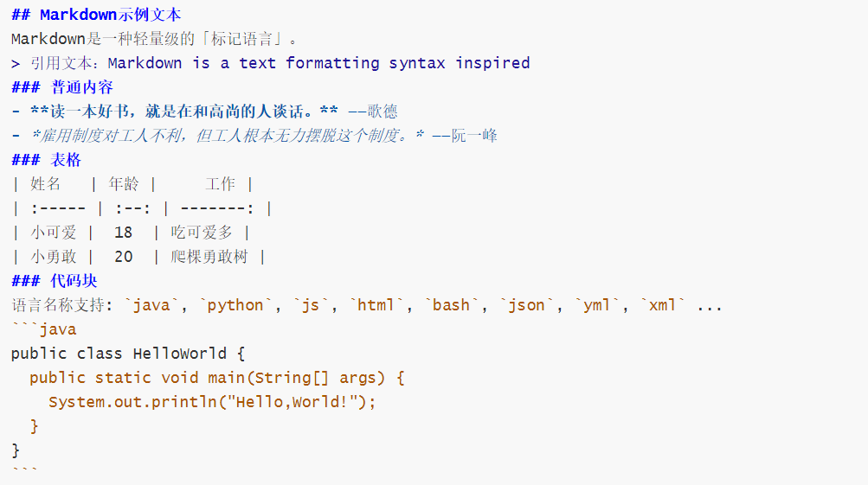Click the table alignment row ':-----'
Viewport: 868px width, 485px height.
point(58,208)
